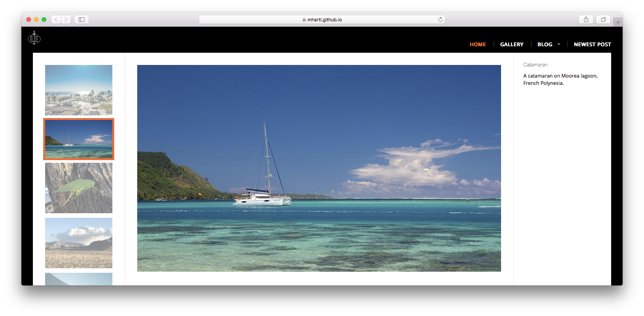This screenshot has width=644, height=316.
Task: Go back with Safari's back arrow
Action: coord(56,19)
